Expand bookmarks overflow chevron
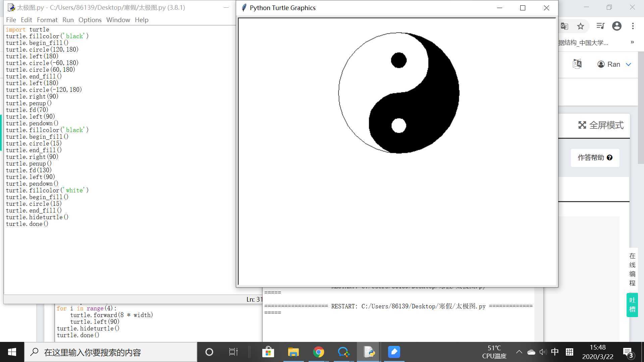The width and height of the screenshot is (644, 362). coord(632,42)
